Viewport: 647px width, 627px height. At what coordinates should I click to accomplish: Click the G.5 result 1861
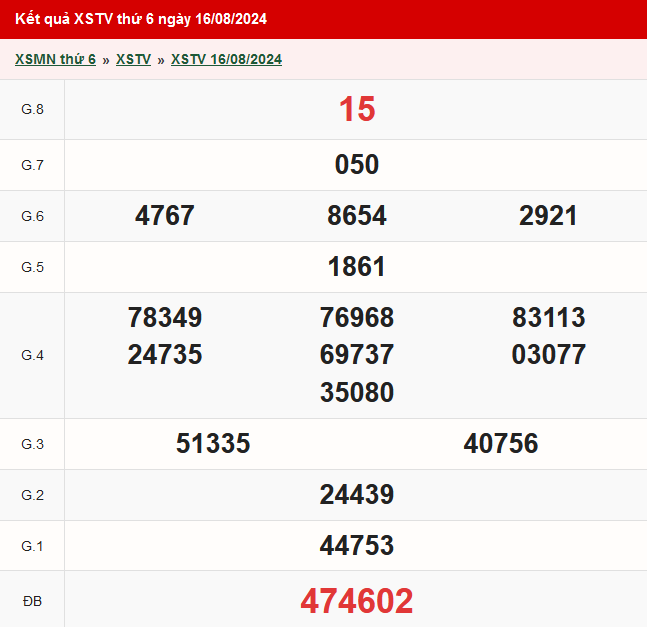357,267
